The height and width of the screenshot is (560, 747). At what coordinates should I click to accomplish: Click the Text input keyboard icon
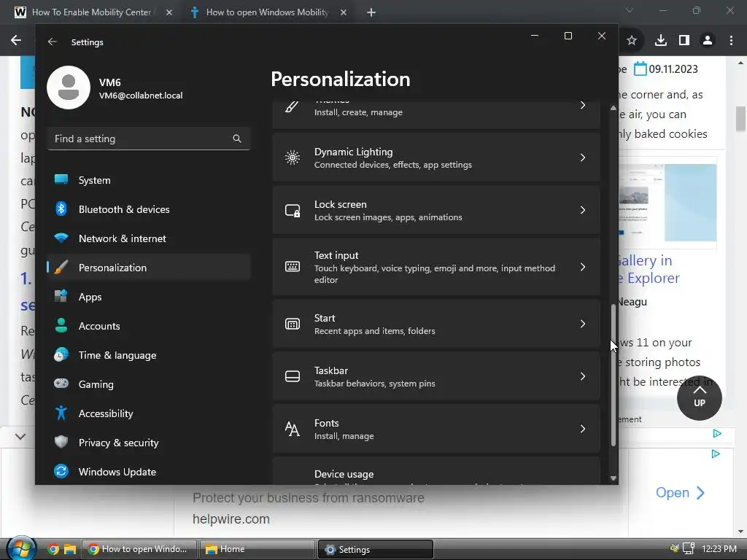click(293, 267)
